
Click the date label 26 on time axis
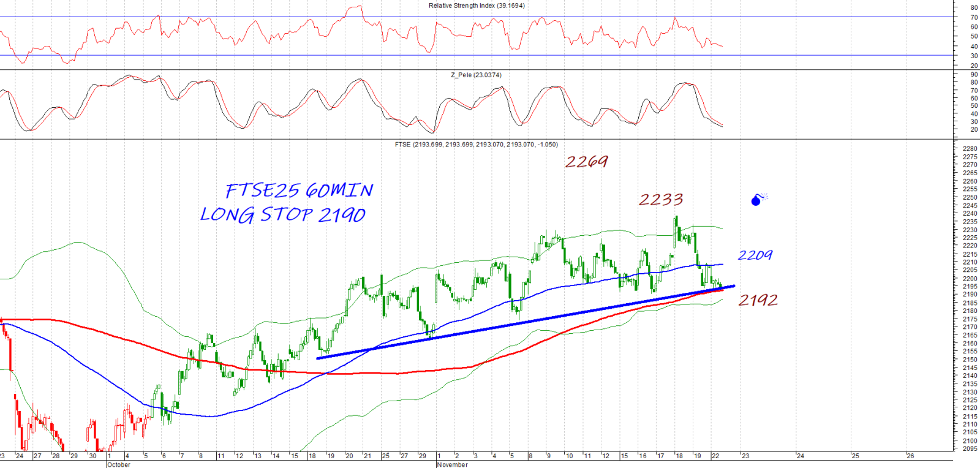[911, 456]
